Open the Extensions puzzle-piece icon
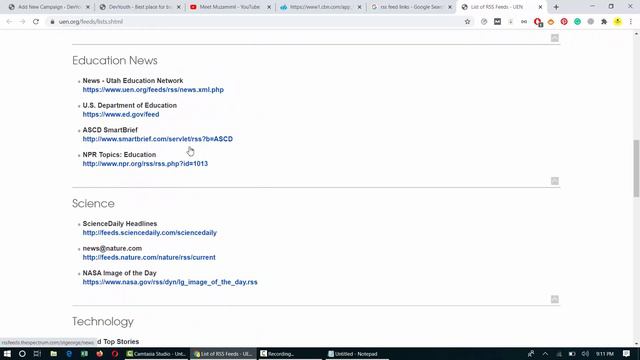This screenshot has width=640, height=360. (x=604, y=22)
